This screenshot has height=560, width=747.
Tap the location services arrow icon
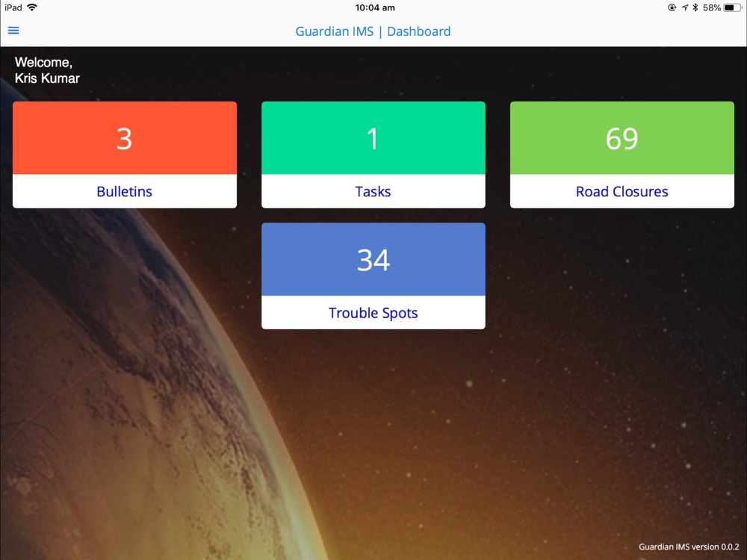click(x=684, y=7)
